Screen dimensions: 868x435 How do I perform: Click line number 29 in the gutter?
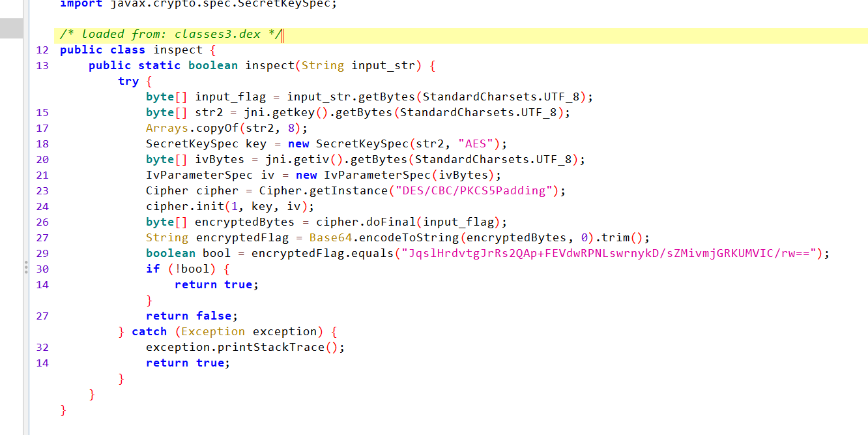tap(42, 254)
